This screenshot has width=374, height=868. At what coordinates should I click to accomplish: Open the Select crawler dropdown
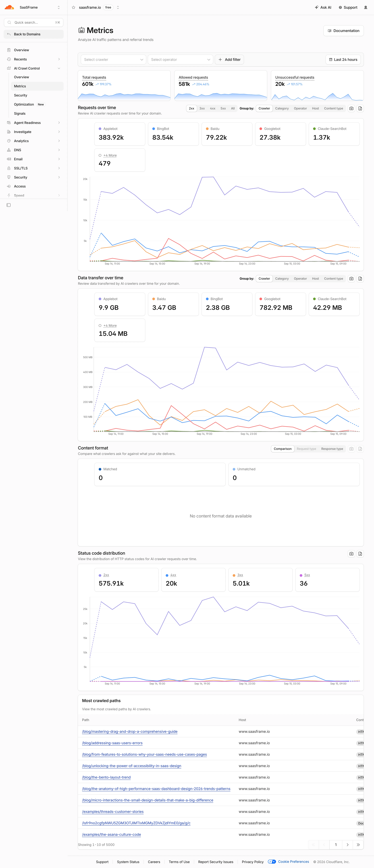[113, 60]
